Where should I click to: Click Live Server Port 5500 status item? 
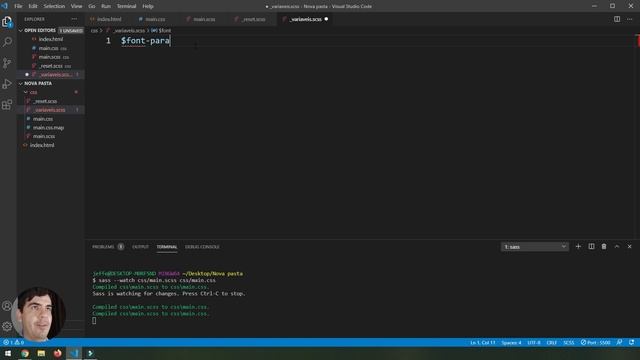(x=596, y=342)
